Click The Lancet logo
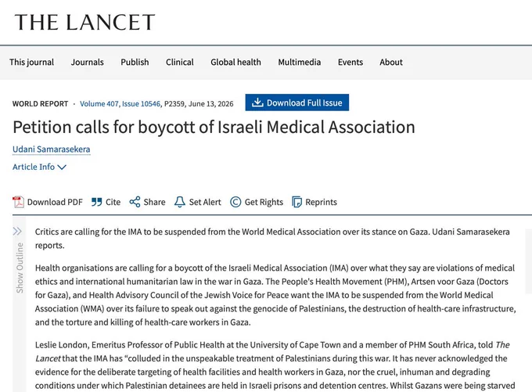The height and width of the screenshot is (392, 532). pyautogui.click(x=84, y=23)
